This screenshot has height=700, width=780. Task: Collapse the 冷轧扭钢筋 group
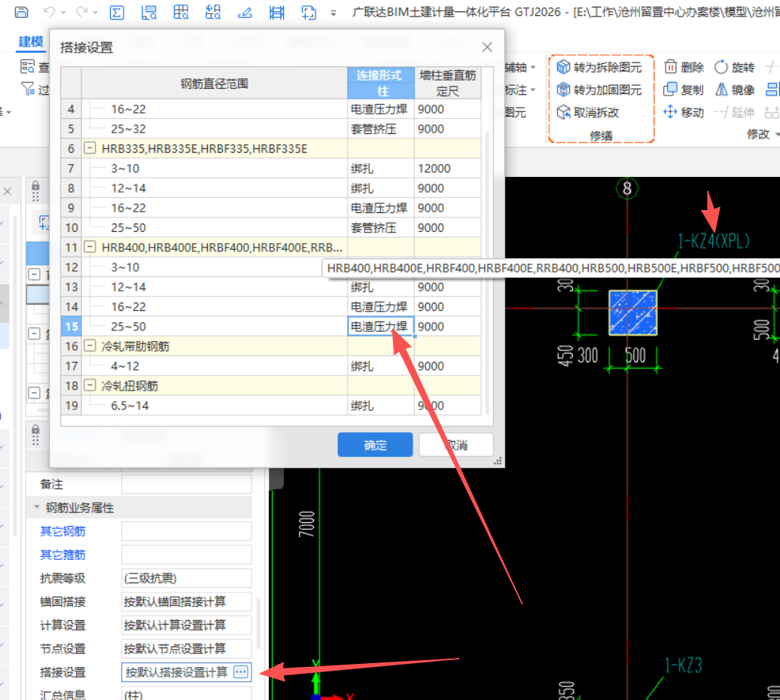[x=90, y=385]
